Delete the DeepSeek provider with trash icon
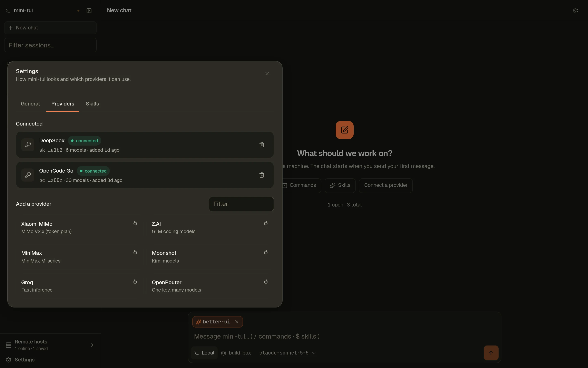Viewport: 588px width, 368px height. [x=262, y=145]
